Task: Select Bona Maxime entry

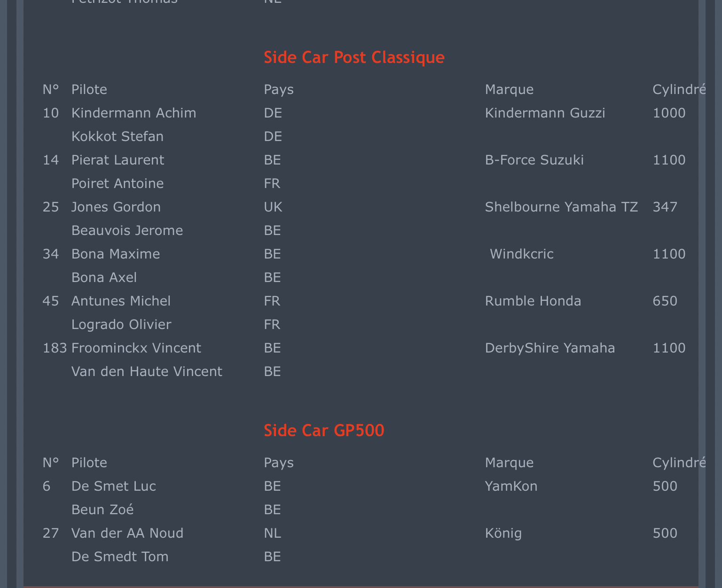Action: tap(116, 254)
